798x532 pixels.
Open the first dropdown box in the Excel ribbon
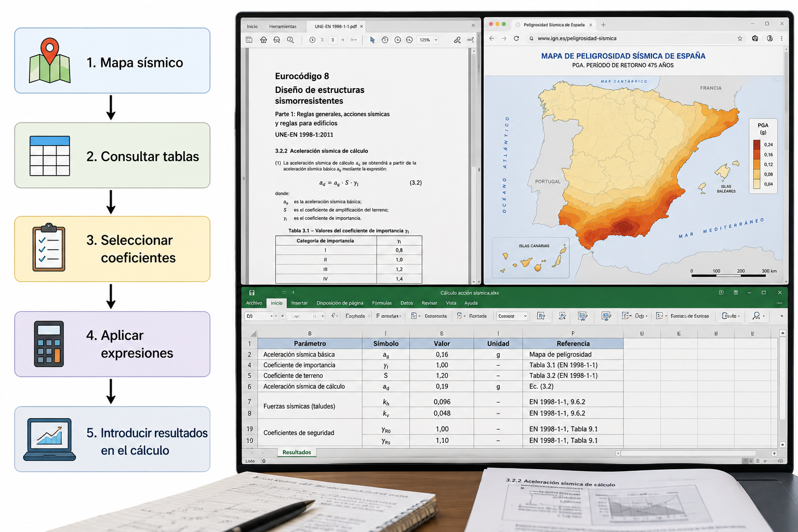259,316
